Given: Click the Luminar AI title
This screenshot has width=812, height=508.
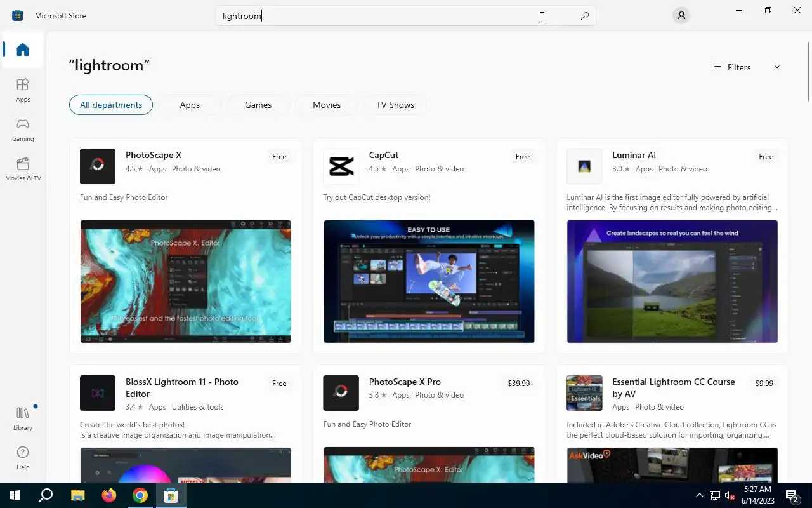Looking at the screenshot, I should (634, 155).
